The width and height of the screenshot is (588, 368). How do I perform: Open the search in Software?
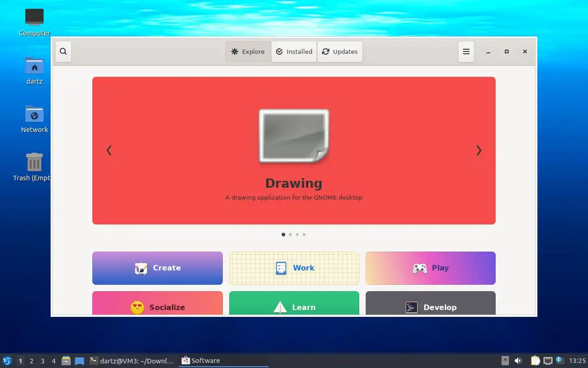[x=63, y=52]
